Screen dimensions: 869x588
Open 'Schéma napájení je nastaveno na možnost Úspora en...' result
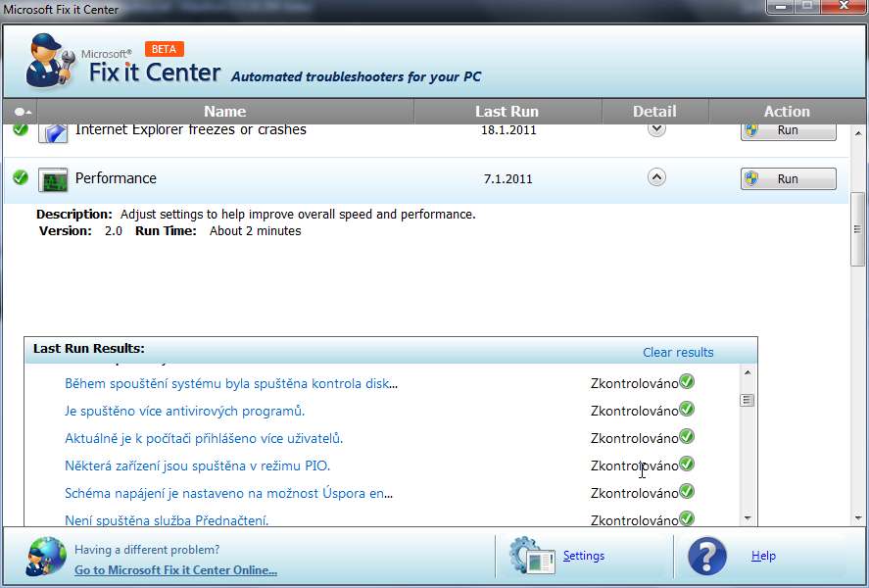pyautogui.click(x=229, y=493)
